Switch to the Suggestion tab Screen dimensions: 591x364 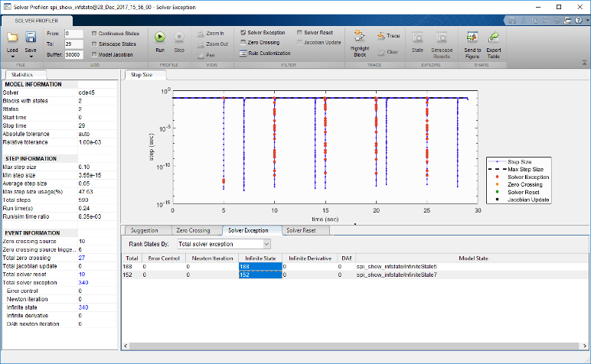[145, 229]
